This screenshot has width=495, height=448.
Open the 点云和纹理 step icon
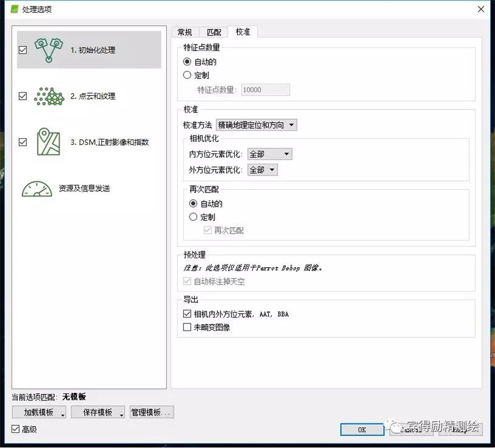pyautogui.click(x=49, y=96)
